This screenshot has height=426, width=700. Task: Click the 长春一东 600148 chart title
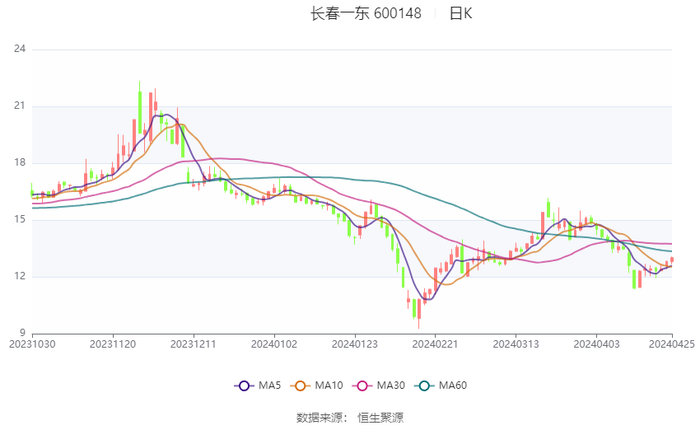click(x=366, y=14)
